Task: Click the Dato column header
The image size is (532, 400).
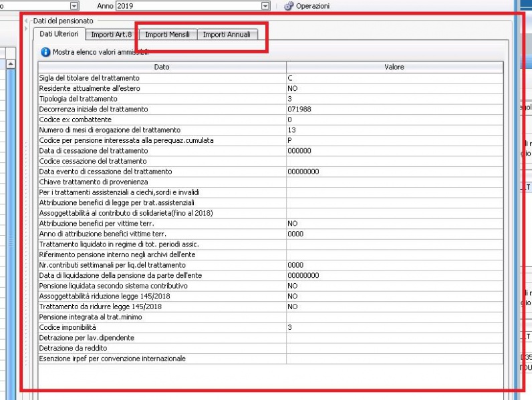Action: point(162,67)
